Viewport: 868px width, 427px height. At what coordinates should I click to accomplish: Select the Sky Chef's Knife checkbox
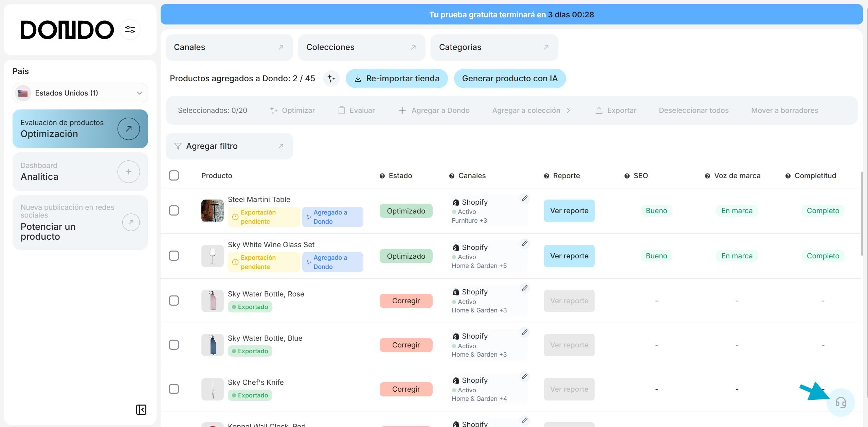click(174, 389)
